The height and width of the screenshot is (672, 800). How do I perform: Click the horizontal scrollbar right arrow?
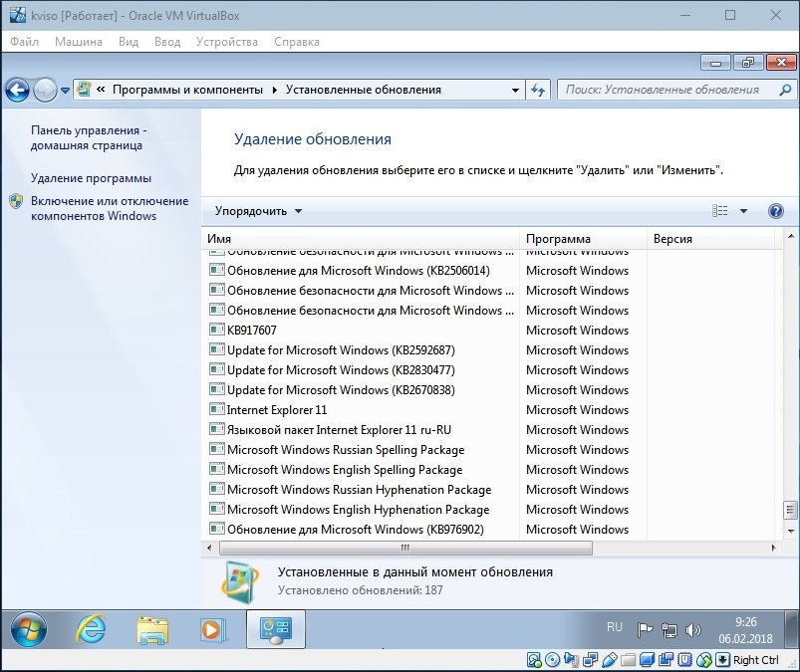pyautogui.click(x=773, y=549)
